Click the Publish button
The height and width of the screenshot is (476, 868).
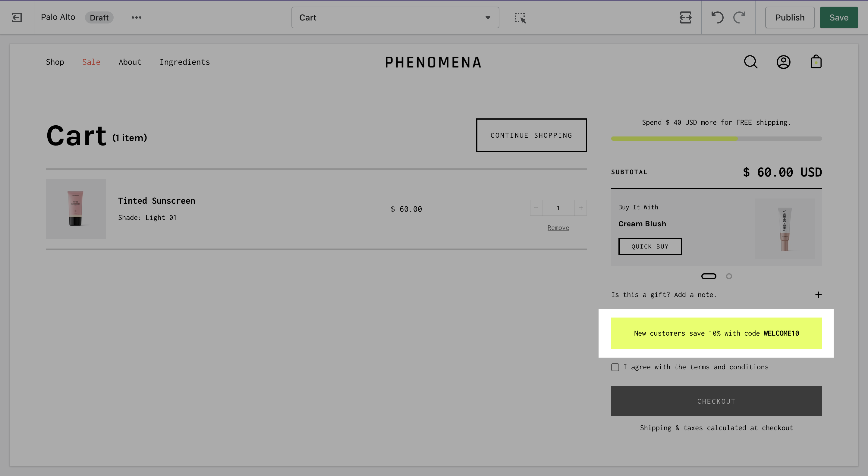[x=790, y=17]
